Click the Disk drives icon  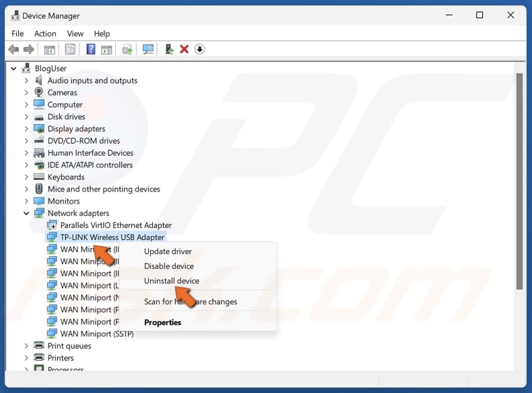tap(39, 117)
